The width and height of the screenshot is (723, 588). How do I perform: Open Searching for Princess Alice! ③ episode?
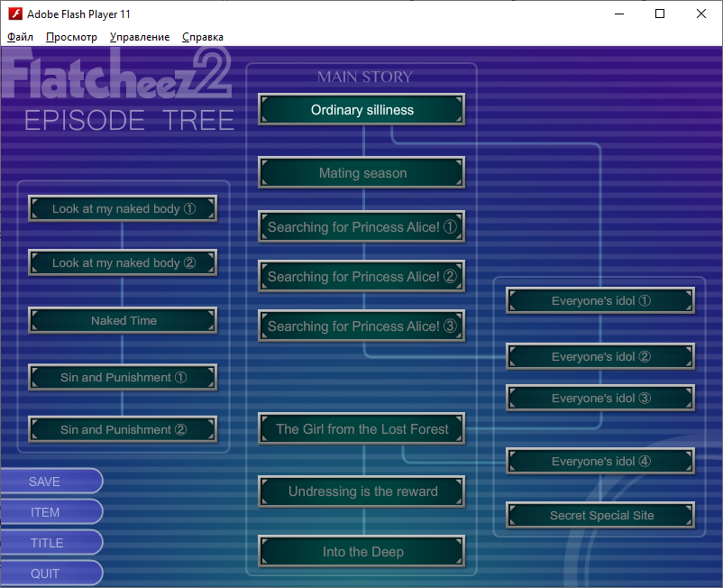tap(362, 326)
